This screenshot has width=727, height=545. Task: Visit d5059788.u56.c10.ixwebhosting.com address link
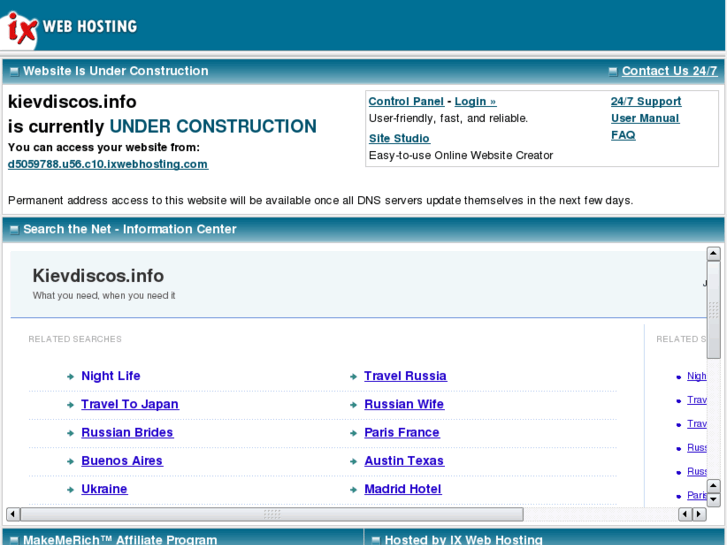[x=108, y=164]
